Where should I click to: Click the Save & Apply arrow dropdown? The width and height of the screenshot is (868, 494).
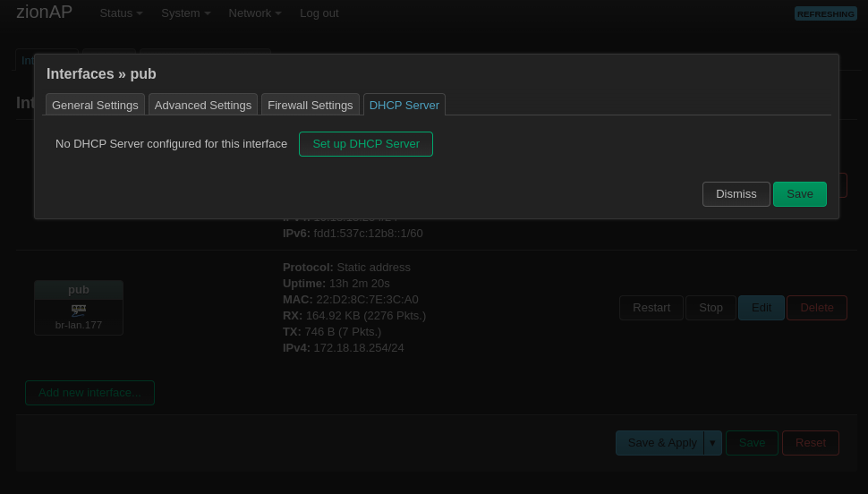[x=712, y=443]
